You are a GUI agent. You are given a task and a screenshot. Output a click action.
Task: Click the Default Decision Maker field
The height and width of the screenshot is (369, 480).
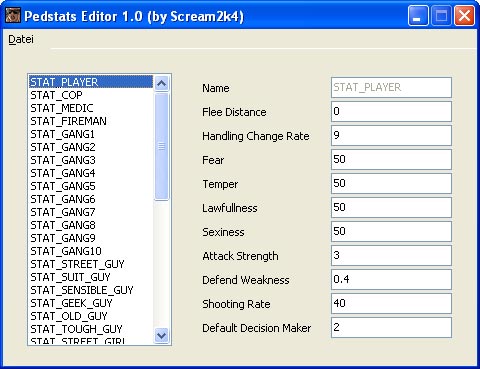pos(391,328)
